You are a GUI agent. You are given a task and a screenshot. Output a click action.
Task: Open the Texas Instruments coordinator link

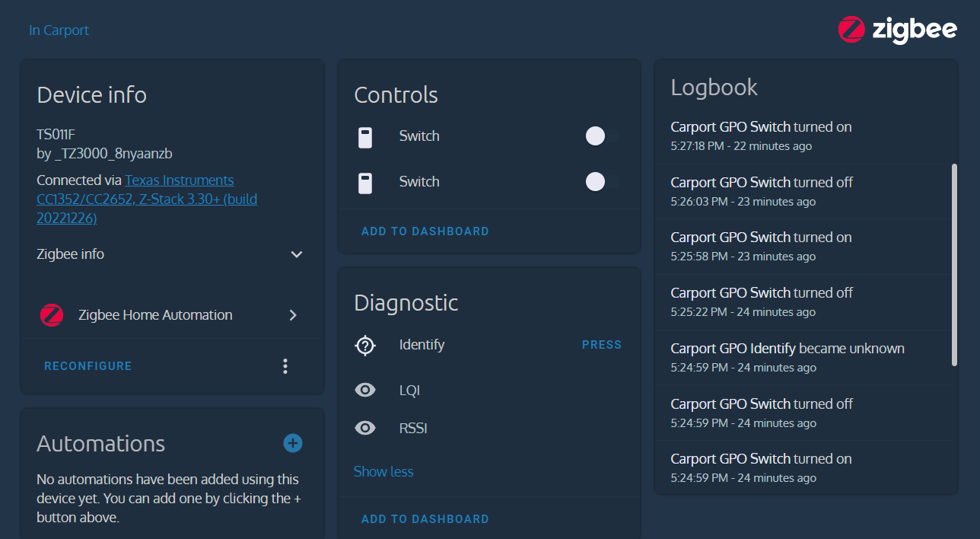tap(180, 180)
